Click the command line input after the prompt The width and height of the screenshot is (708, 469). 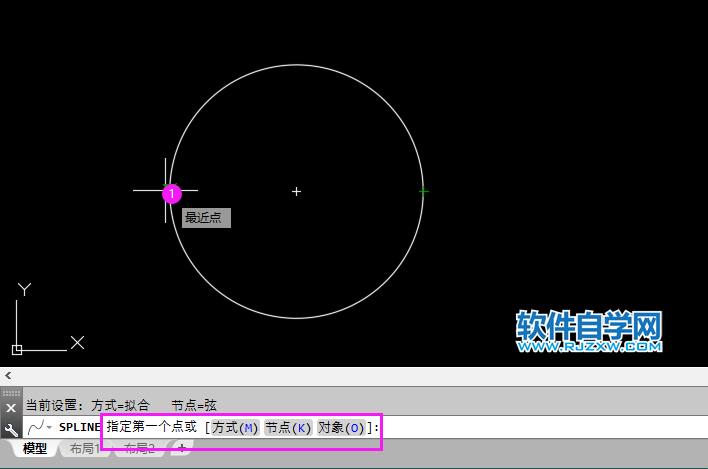coord(542,427)
